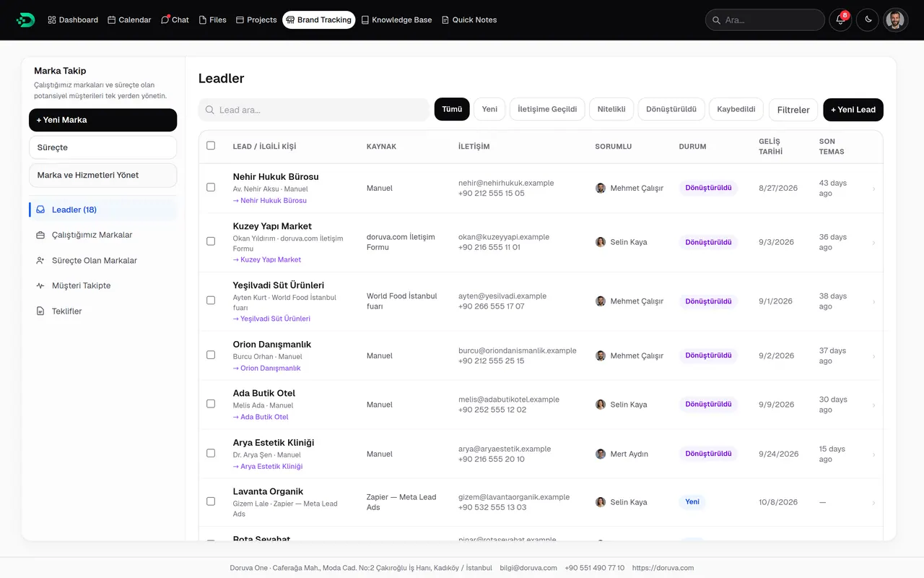Select the Yeni filter tab
The height and width of the screenshot is (578, 924).
[489, 109]
